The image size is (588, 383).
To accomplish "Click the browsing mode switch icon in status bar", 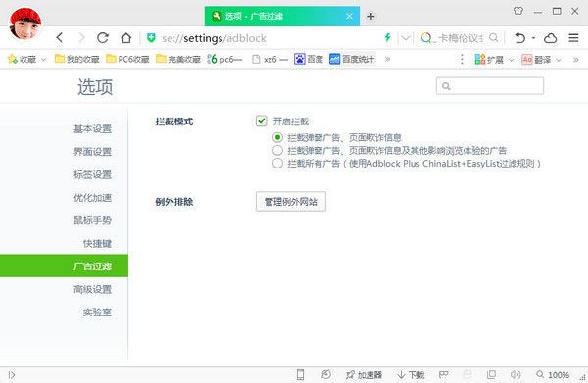I will (x=326, y=374).
